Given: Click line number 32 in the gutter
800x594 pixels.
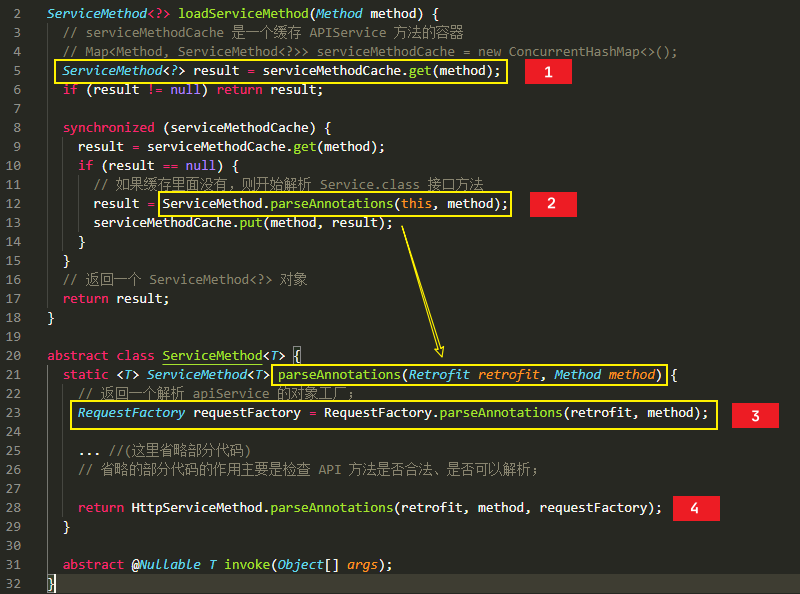Looking at the screenshot, I should 13,584.
